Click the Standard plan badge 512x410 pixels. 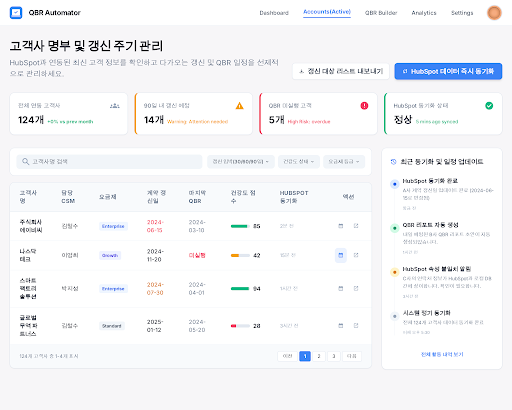pos(112,326)
